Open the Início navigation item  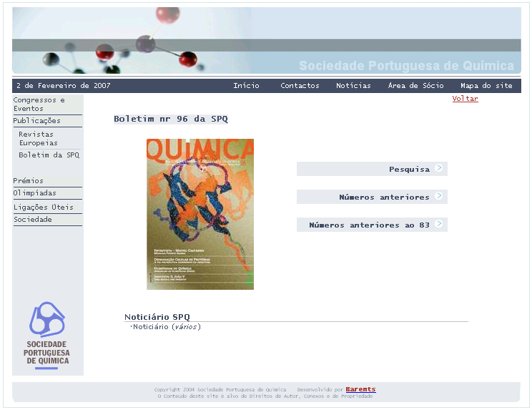(246, 86)
